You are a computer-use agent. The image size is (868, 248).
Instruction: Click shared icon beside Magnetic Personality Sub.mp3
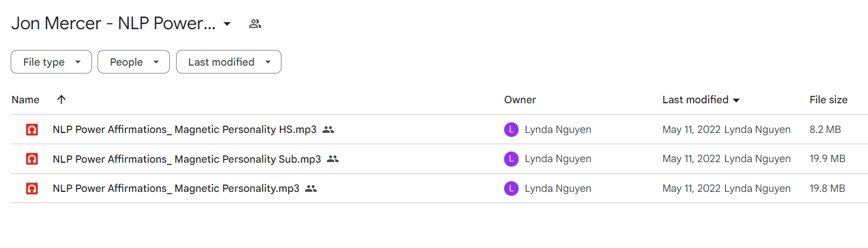[333, 159]
